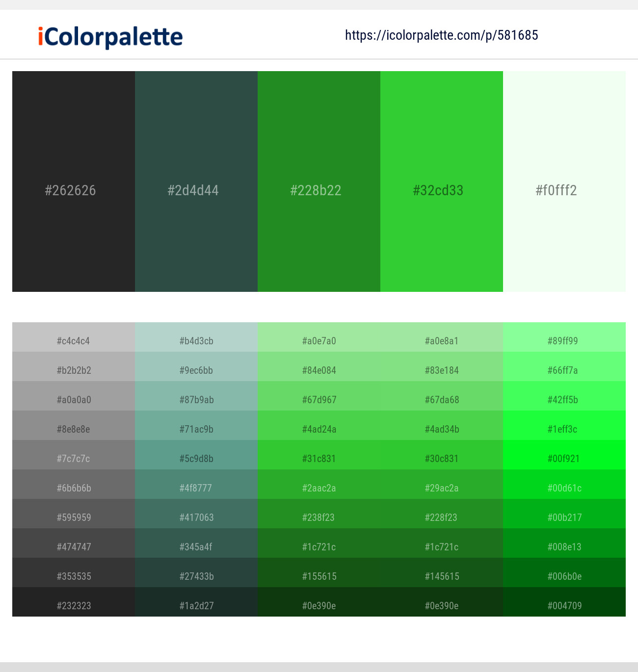Click the #00f921 bright green cell

[x=564, y=459]
